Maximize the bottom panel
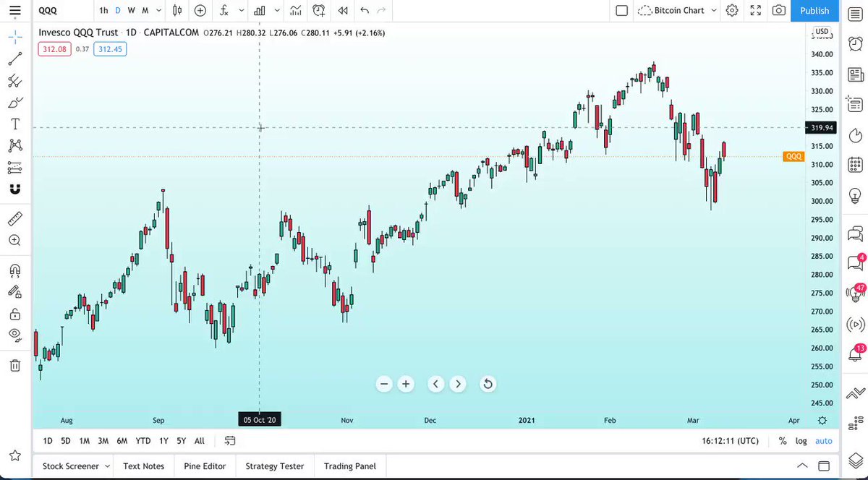The image size is (868, 480). (x=824, y=466)
